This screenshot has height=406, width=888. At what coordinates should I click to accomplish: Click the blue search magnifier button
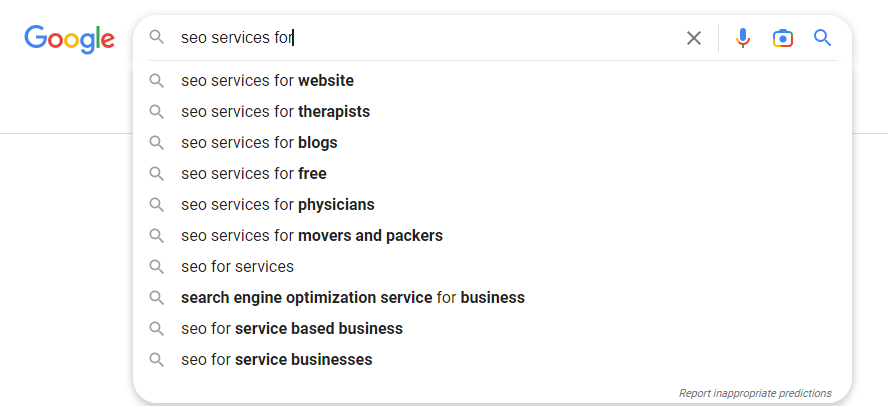[x=823, y=38]
